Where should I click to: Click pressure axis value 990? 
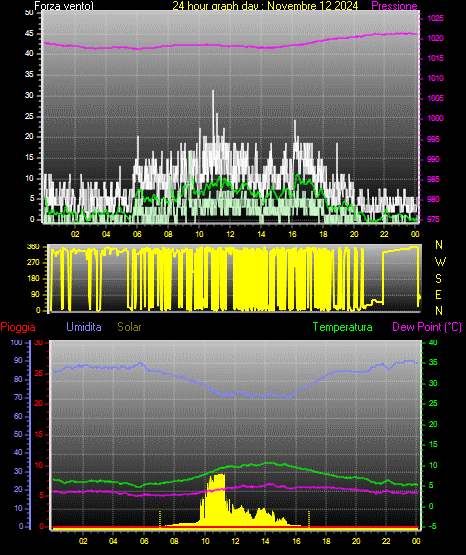click(433, 160)
